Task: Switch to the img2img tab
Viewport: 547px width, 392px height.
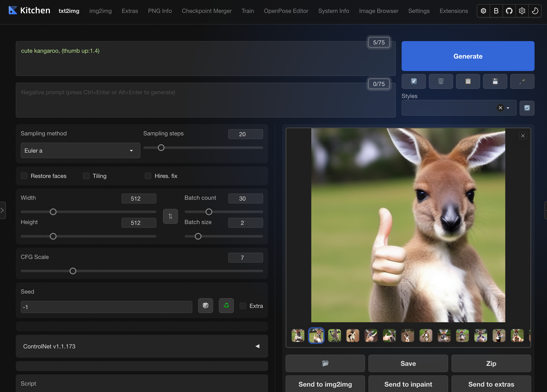Action: click(x=100, y=11)
